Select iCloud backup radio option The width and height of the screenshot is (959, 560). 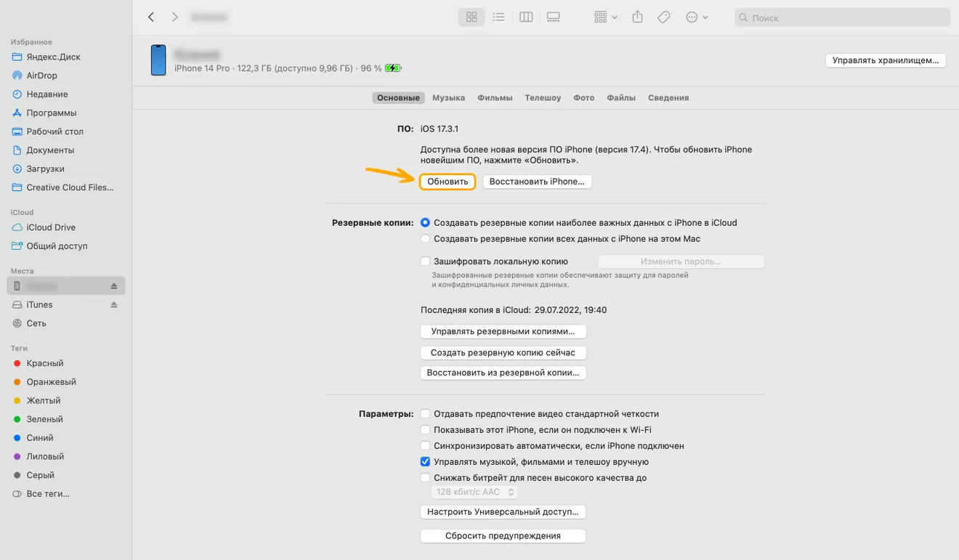(x=426, y=223)
